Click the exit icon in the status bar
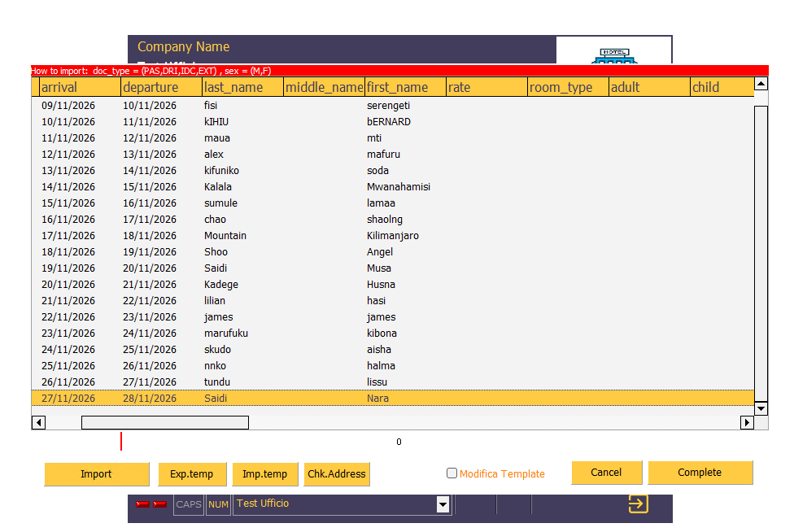794x532 pixels. (638, 504)
